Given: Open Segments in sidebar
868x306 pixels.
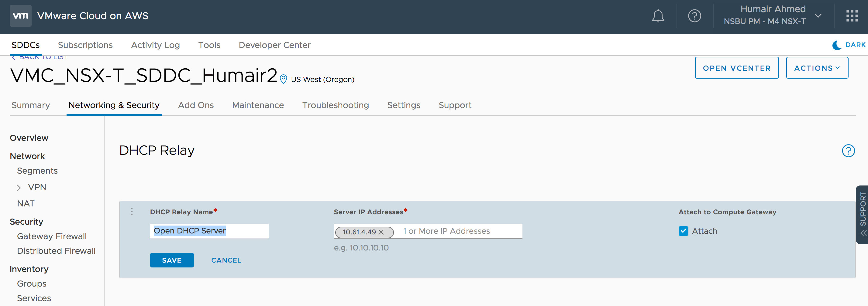Looking at the screenshot, I should 37,171.
